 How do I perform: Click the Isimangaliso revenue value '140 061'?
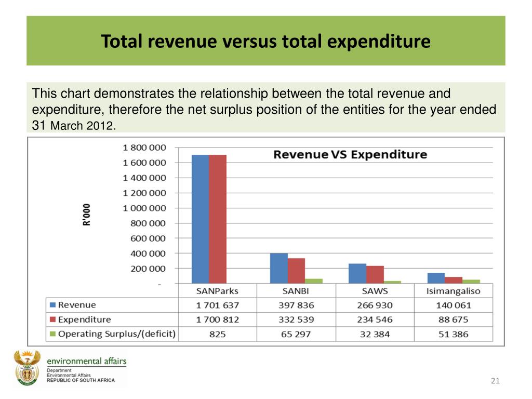(453, 305)
